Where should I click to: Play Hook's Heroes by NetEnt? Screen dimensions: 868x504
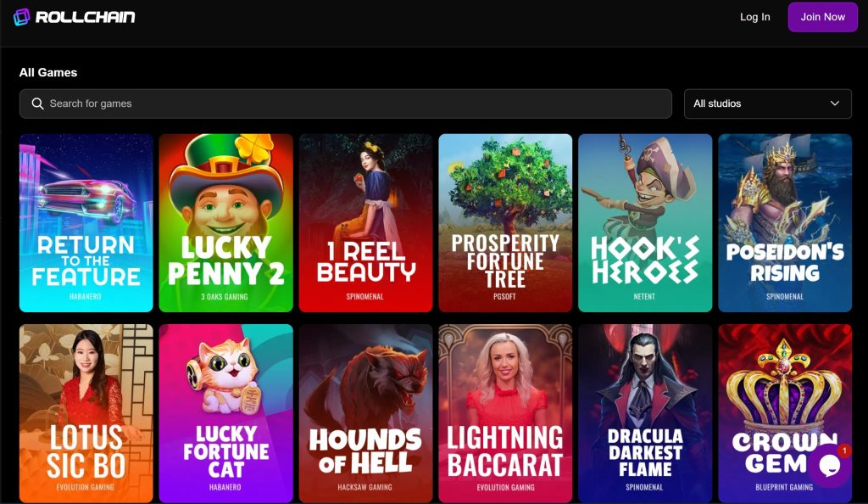(645, 222)
